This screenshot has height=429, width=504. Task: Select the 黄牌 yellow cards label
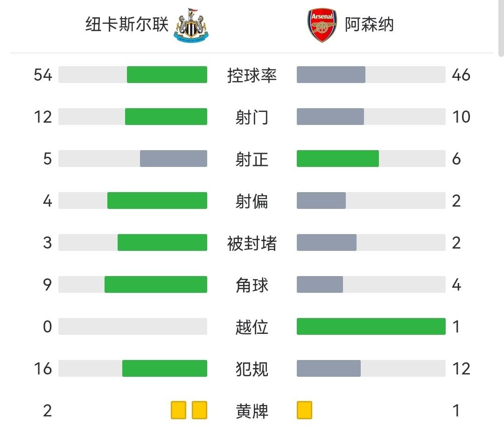point(252,411)
